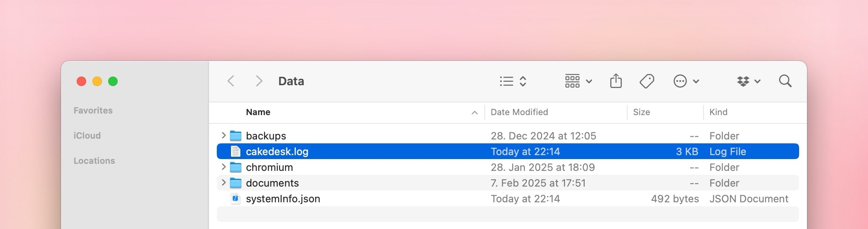Viewport: 868px width, 229px height.
Task: Open the Dropbox toolbar menu
Action: pos(748,81)
